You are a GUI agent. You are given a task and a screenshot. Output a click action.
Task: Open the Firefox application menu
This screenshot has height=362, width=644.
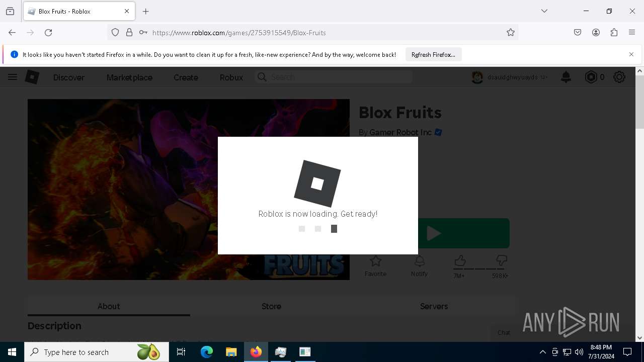[632, 32]
